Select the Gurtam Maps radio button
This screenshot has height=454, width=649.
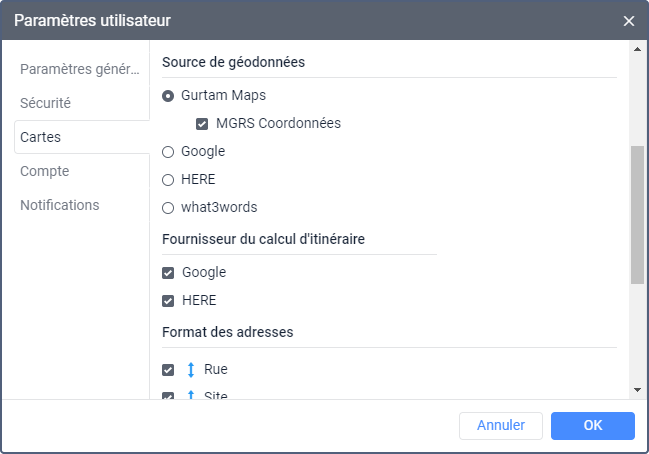168,96
